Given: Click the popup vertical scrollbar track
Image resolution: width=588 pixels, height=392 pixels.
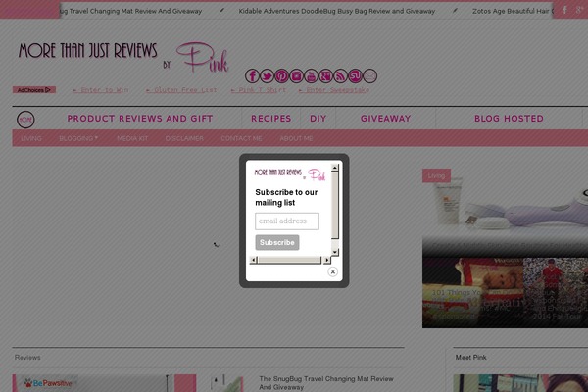Looking at the screenshot, I should [x=335, y=210].
